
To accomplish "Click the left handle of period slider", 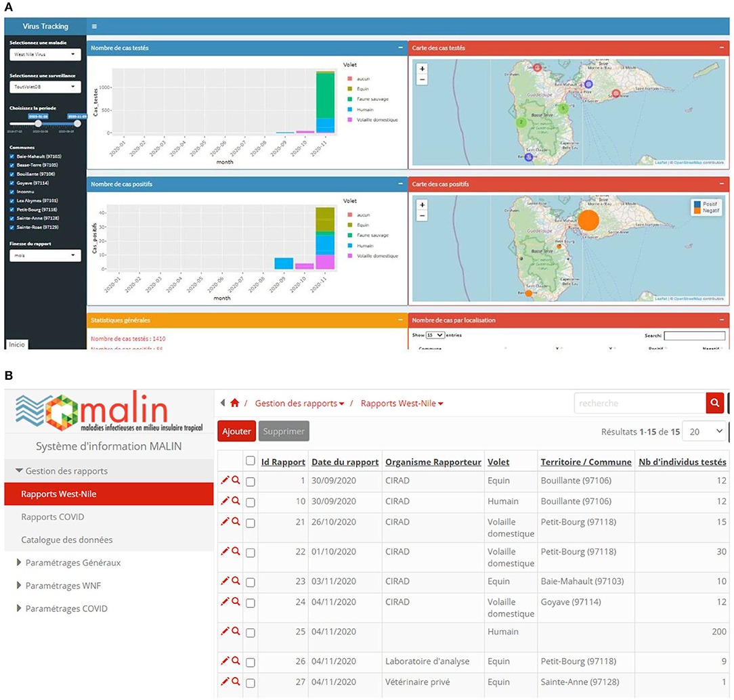I will coord(39,123).
